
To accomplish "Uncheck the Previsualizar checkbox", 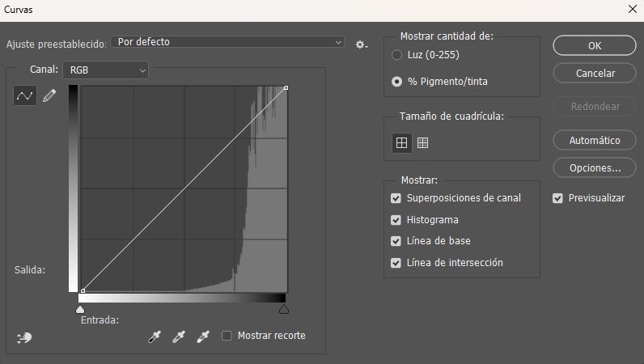I will (x=557, y=198).
